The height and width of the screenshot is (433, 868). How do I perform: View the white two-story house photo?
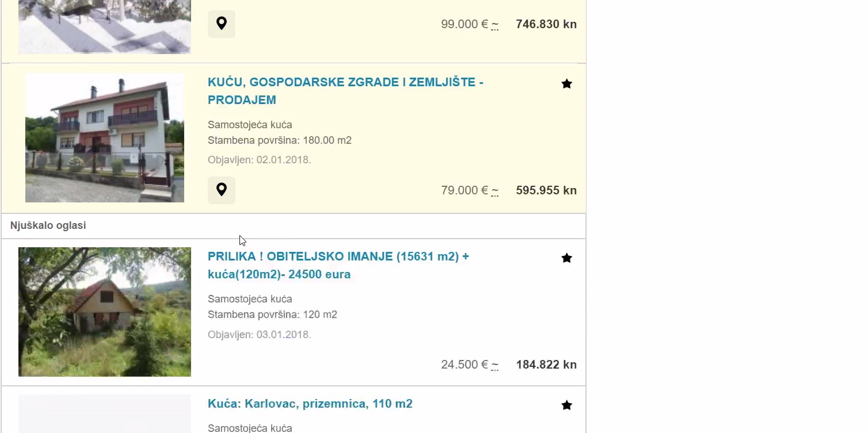click(104, 137)
